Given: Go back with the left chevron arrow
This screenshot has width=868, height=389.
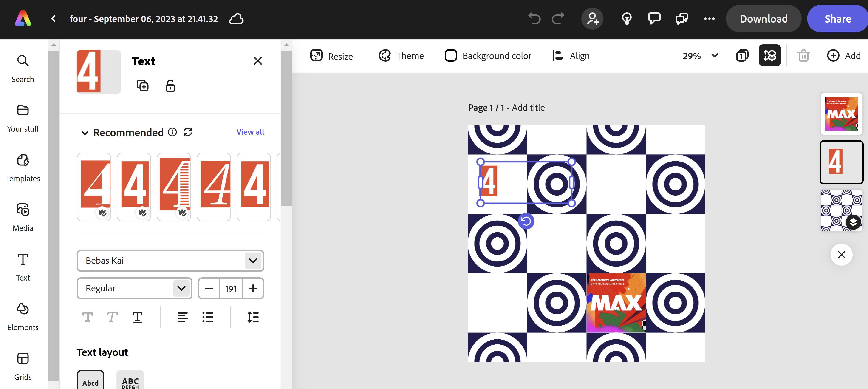Looking at the screenshot, I should click(x=54, y=19).
